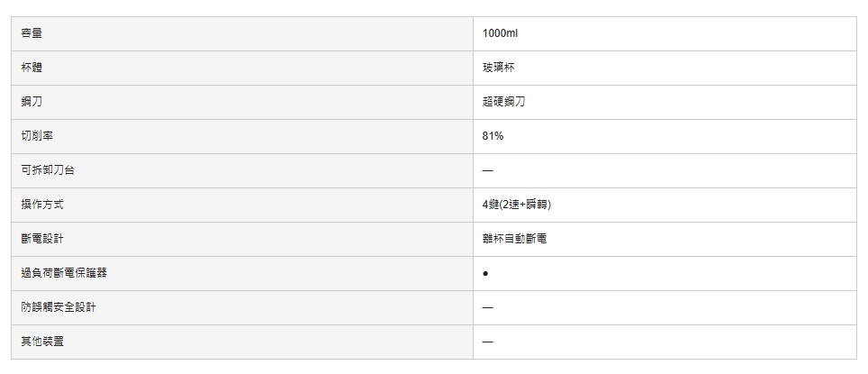
Task: Select the 81% cutting rate value
Action: (493, 136)
